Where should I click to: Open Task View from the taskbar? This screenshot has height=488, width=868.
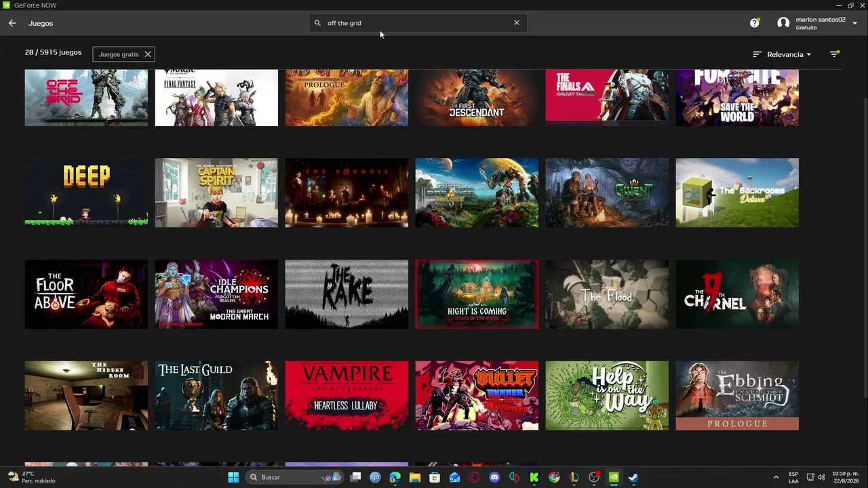[355, 477]
